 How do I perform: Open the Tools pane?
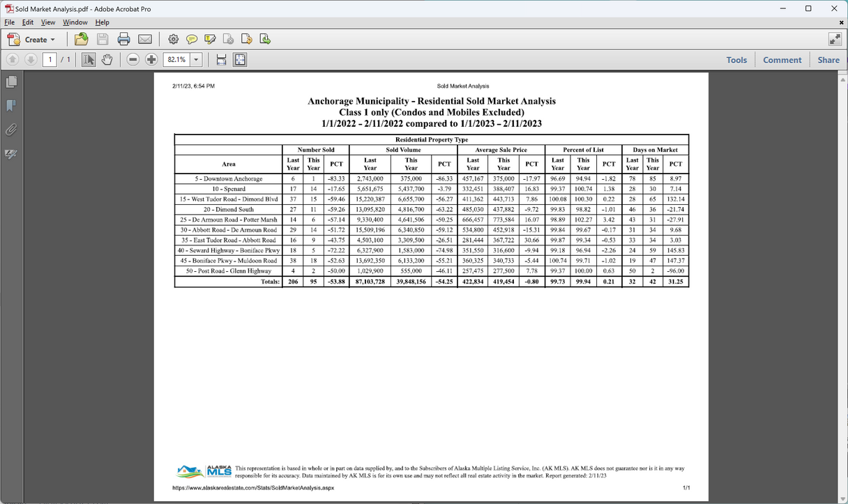pyautogui.click(x=736, y=60)
